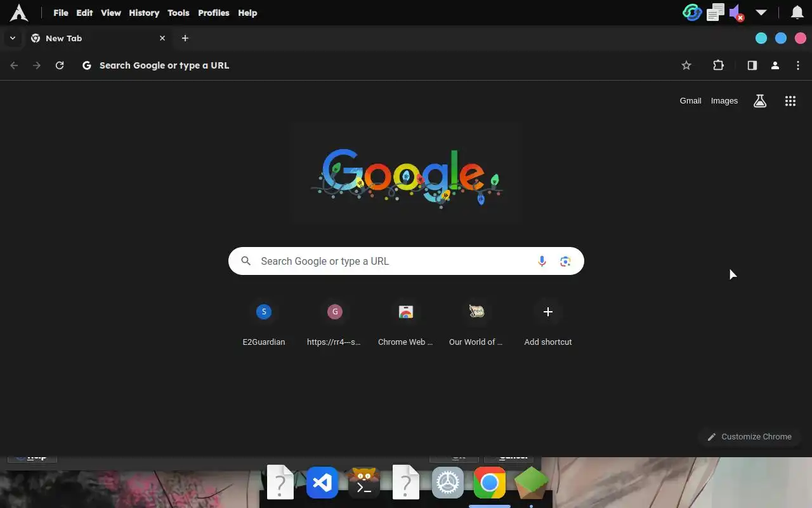Open the https://rr4—s... shortcut
Screen dimensions: 812x508
pos(334,324)
